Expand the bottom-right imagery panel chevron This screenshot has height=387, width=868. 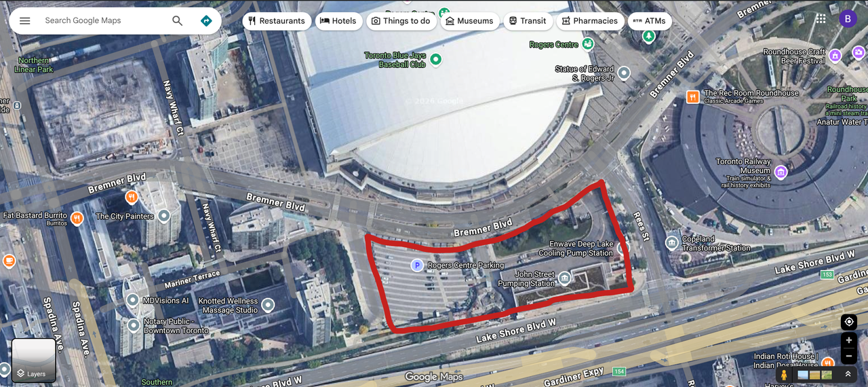click(848, 374)
